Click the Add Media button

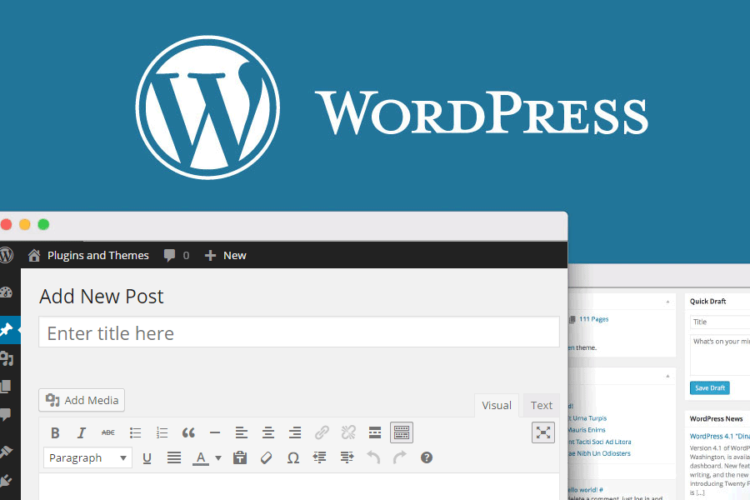[x=82, y=400]
